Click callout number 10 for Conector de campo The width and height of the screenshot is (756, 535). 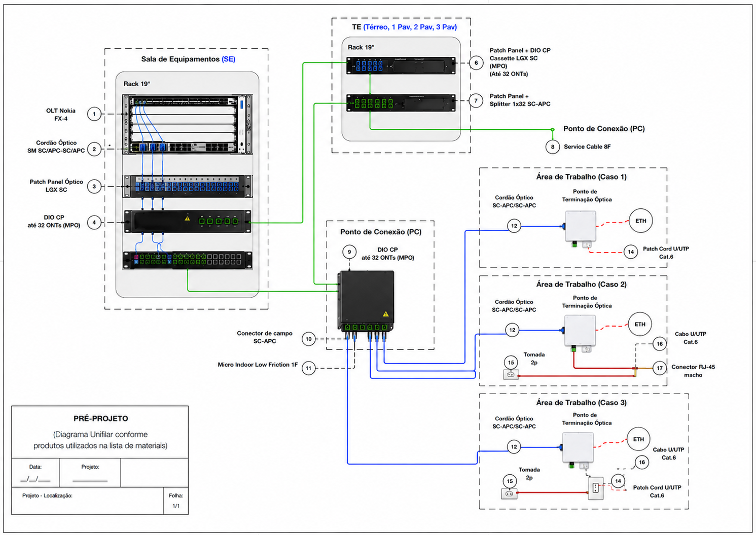(x=309, y=339)
